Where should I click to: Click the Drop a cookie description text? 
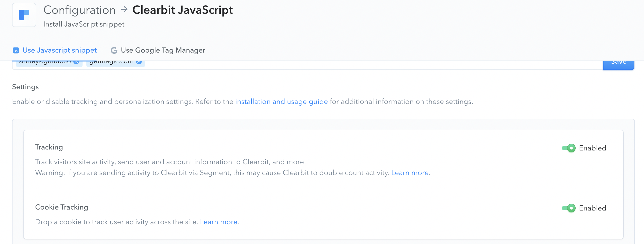coord(116,222)
